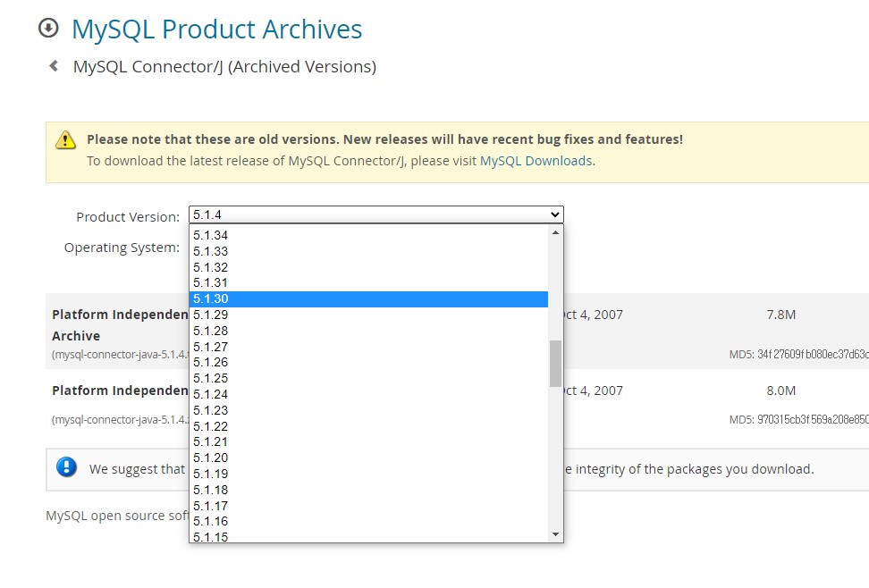Select highlighted version 5.1.30

point(368,298)
